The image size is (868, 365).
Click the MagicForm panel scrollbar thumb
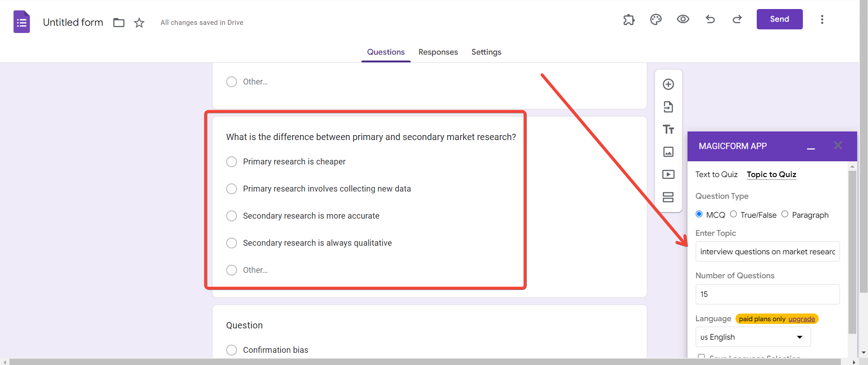pyautogui.click(x=852, y=252)
